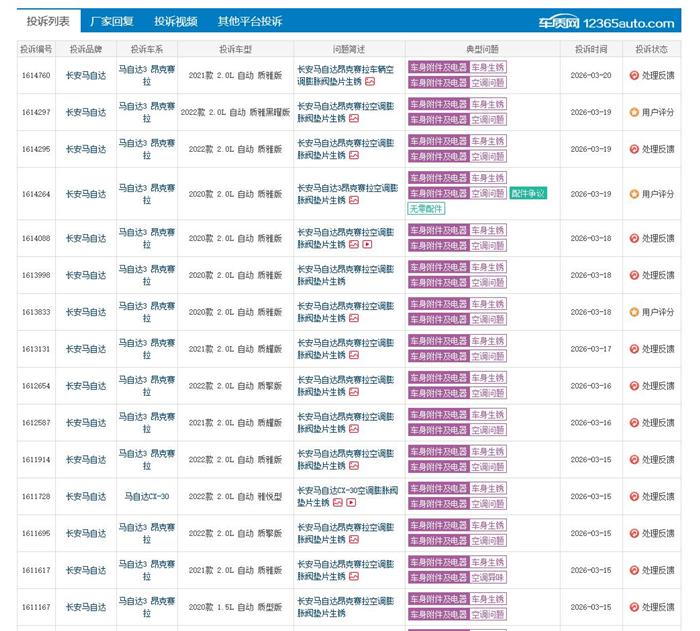700x631 pixels.
Task: Open the video icon in the CX-30 complaint
Action: coord(351,503)
